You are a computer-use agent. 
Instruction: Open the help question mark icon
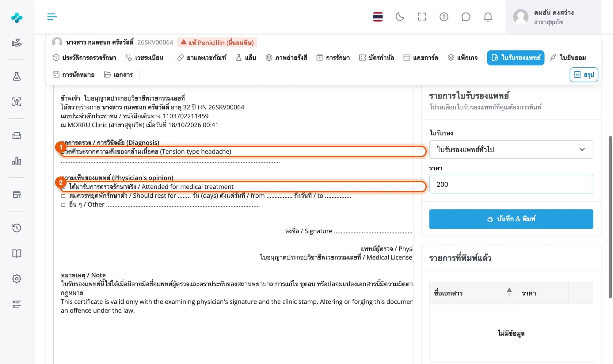pos(444,17)
